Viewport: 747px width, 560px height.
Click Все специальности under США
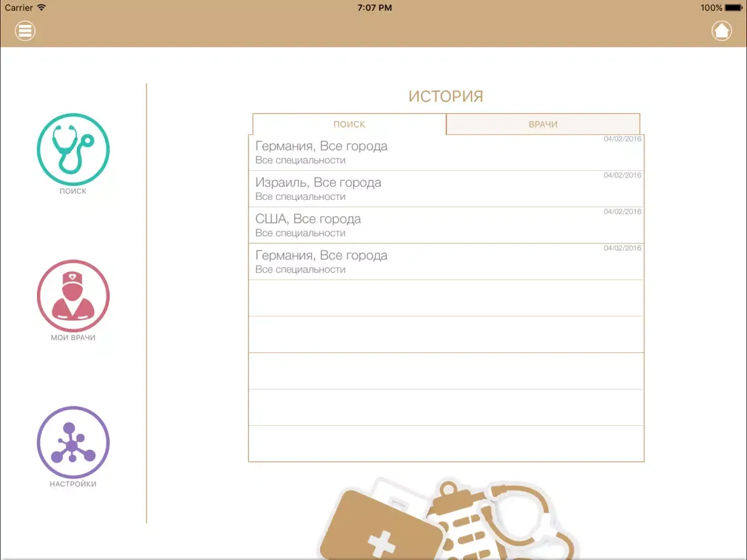300,233
